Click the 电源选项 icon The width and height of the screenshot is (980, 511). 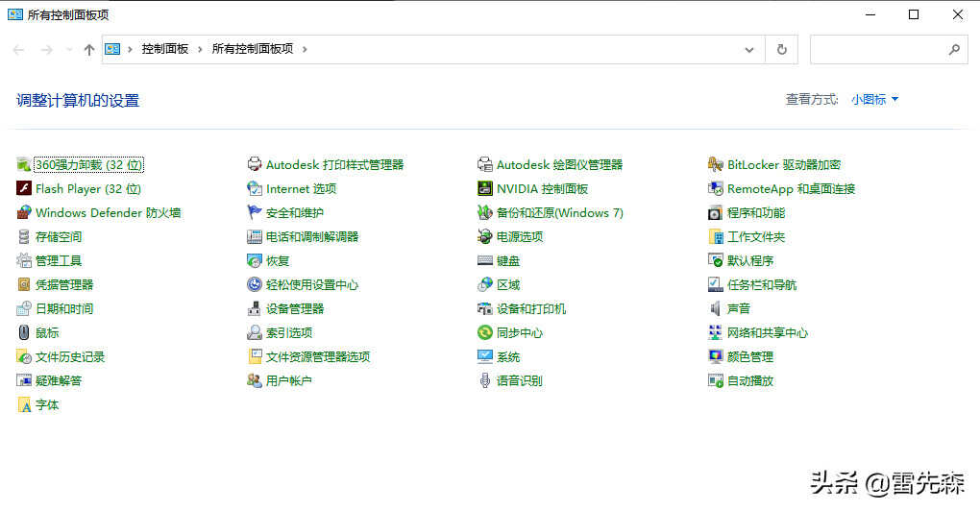[x=485, y=236]
